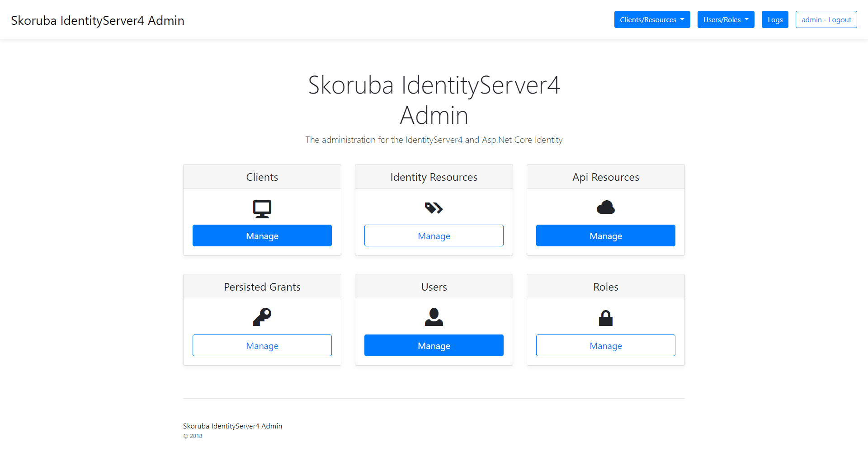
Task: Click the Clients monitor icon
Action: click(262, 209)
